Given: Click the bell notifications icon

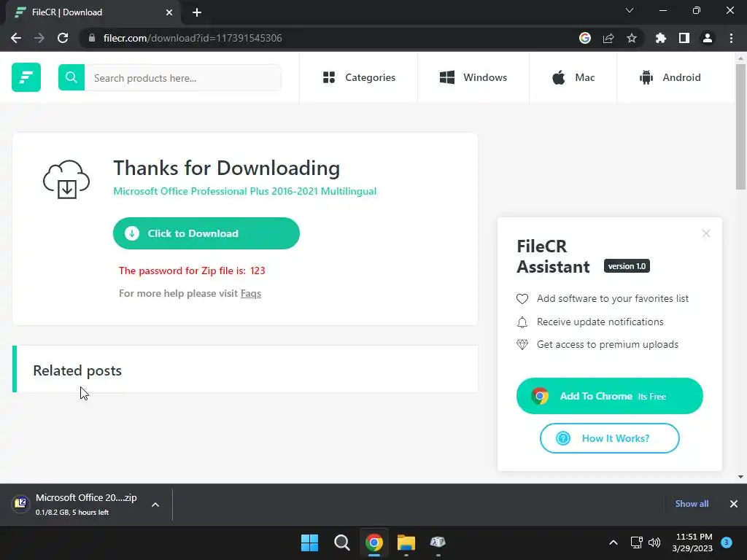Looking at the screenshot, I should click(x=522, y=322).
